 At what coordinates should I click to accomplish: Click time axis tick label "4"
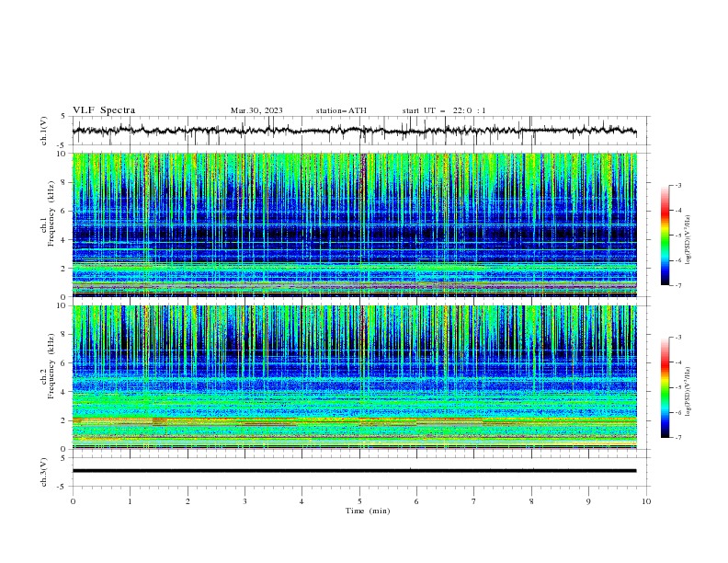point(301,501)
